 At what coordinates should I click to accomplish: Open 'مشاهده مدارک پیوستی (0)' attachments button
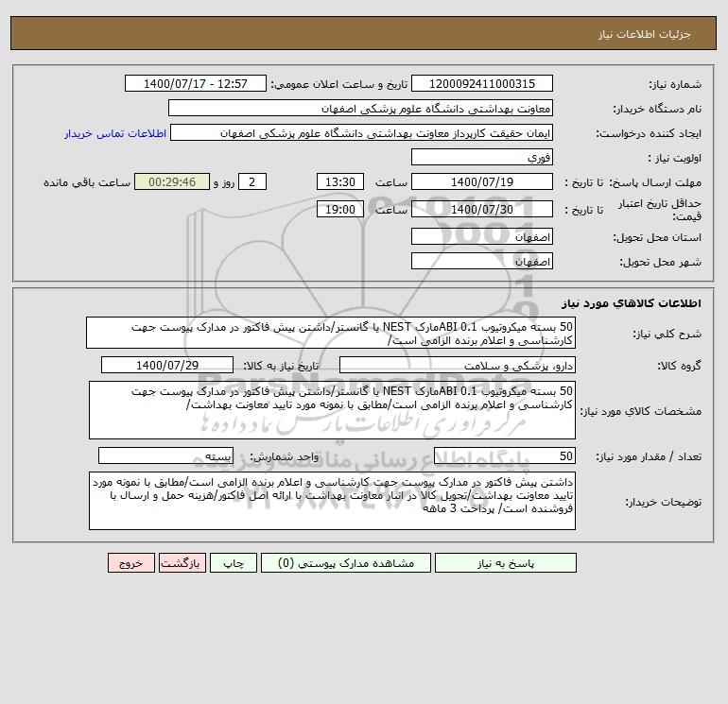pos(346,563)
